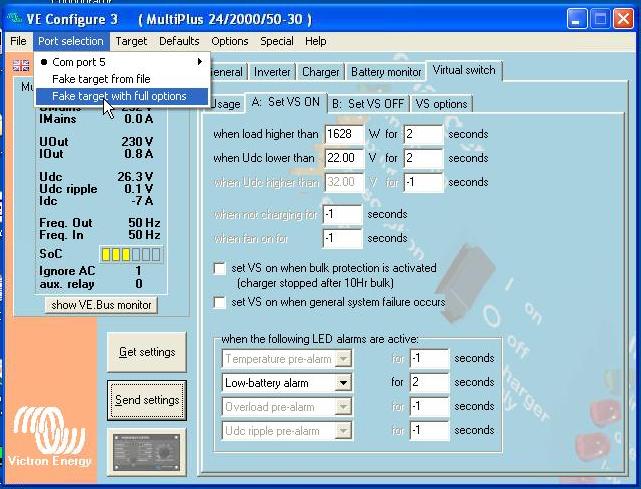Click the VE Configure title bar icon
The width and height of the screenshot is (641, 489).
point(14,18)
